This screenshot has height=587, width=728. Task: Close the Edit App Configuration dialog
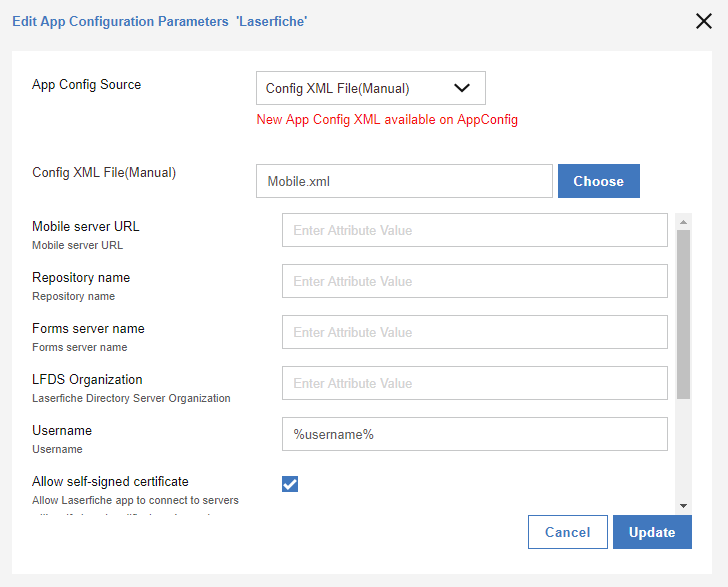pyautogui.click(x=704, y=21)
